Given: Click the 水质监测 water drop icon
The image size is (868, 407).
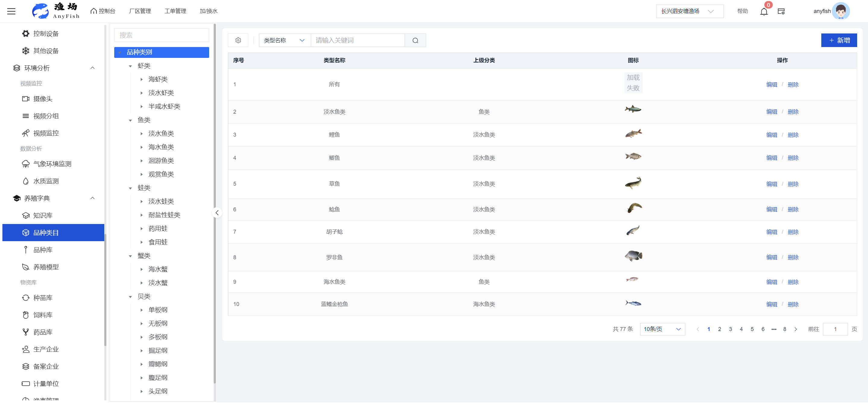Looking at the screenshot, I should (x=26, y=181).
